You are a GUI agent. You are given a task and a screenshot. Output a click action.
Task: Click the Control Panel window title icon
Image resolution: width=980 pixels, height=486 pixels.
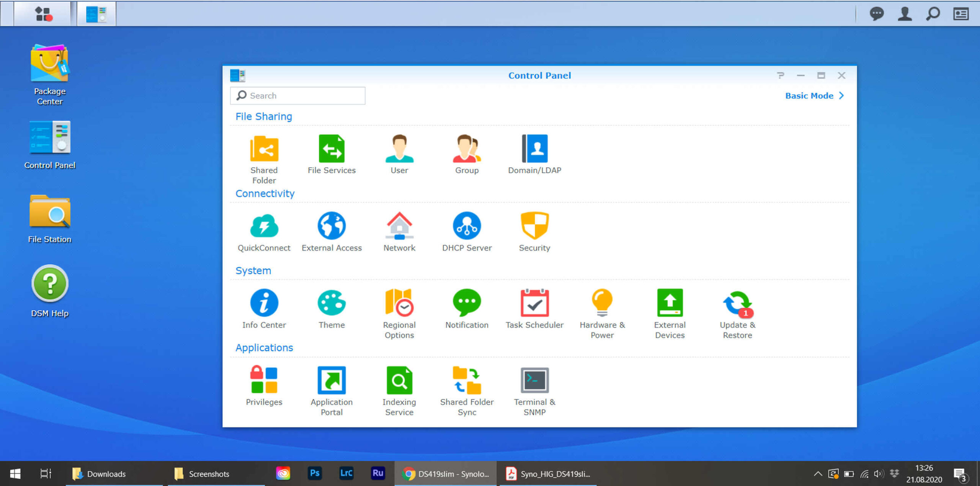coord(237,75)
